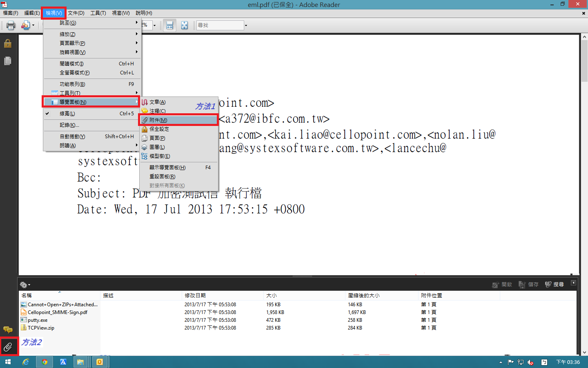Open the 視窗 Window menu
Viewport: 588px width, 368px height.
(x=121, y=13)
